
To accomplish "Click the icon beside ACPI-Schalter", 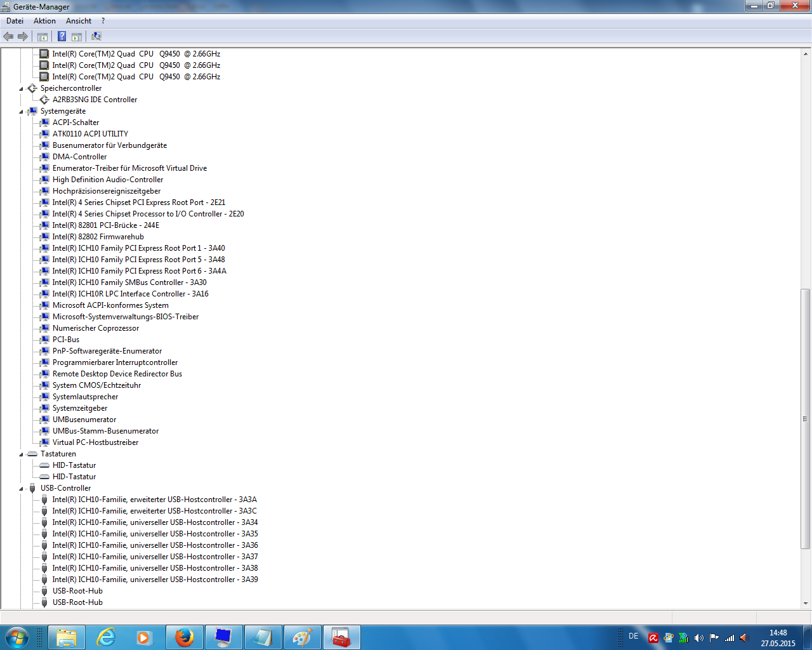I will (x=44, y=123).
